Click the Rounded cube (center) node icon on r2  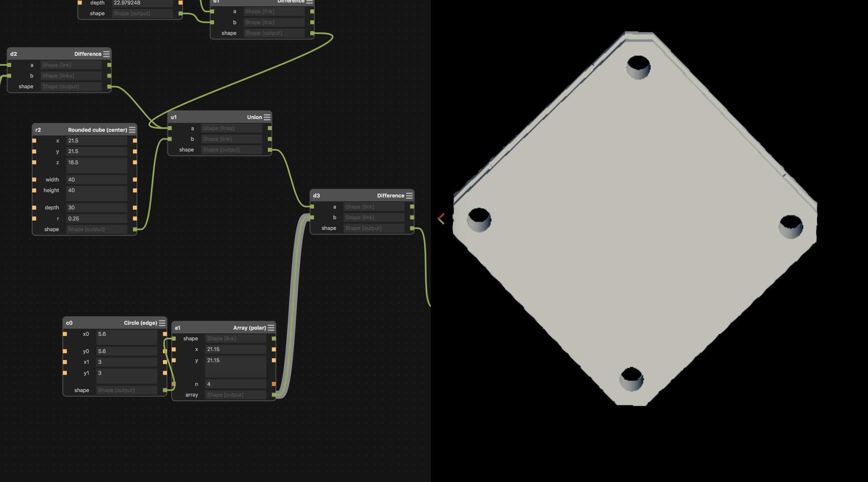(x=133, y=129)
